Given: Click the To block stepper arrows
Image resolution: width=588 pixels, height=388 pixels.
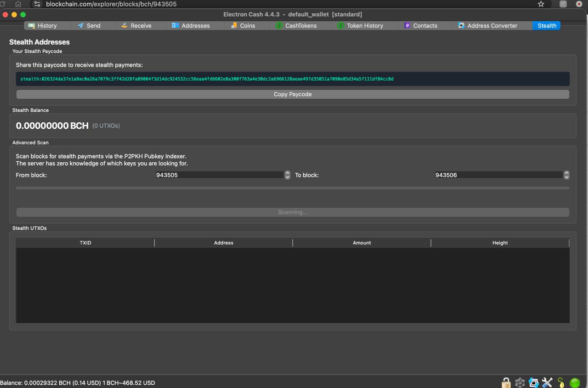Looking at the screenshot, I should pyautogui.click(x=566, y=175).
